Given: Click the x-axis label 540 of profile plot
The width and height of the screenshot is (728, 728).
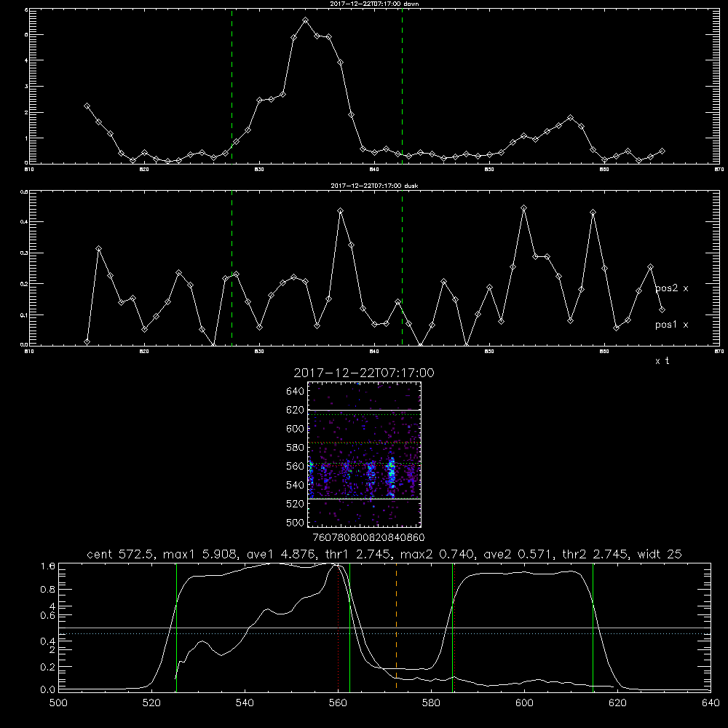Looking at the screenshot, I should 245,703.
